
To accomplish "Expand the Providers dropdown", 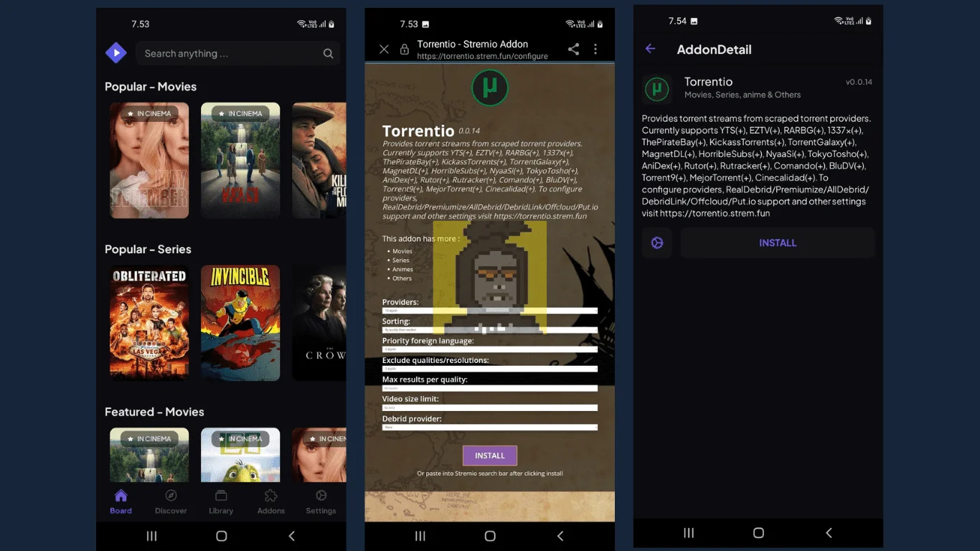I will pyautogui.click(x=490, y=311).
